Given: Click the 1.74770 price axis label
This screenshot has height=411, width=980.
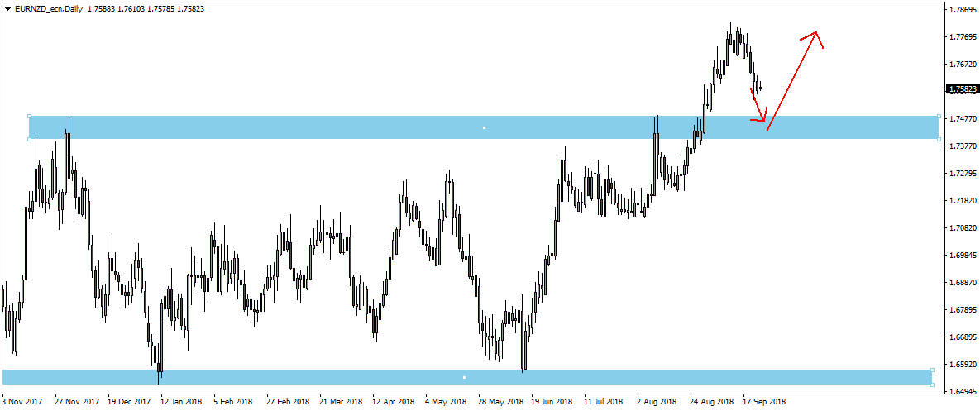Looking at the screenshot, I should point(963,119).
